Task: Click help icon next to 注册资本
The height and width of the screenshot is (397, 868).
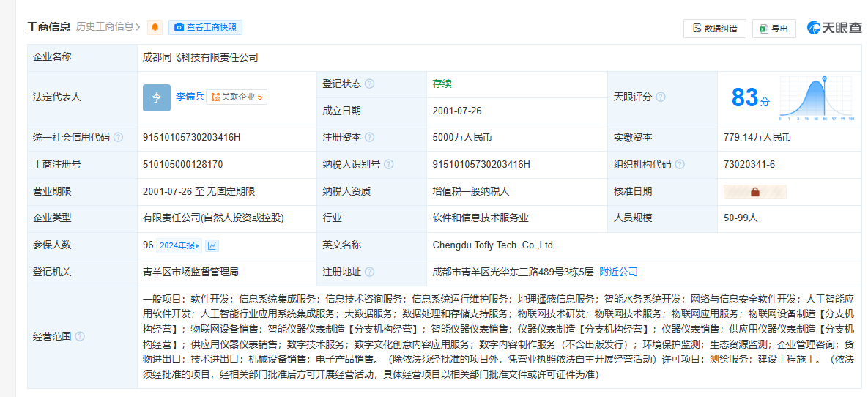Action: tap(369, 137)
